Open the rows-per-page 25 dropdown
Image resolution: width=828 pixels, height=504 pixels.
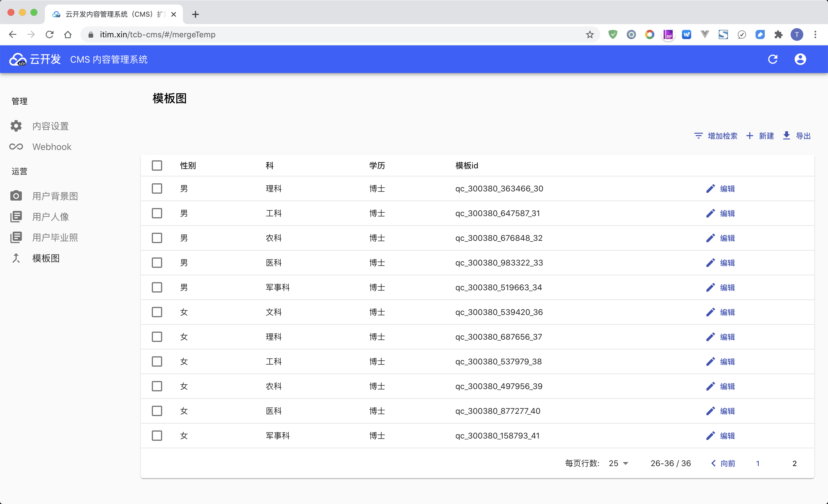(x=618, y=463)
